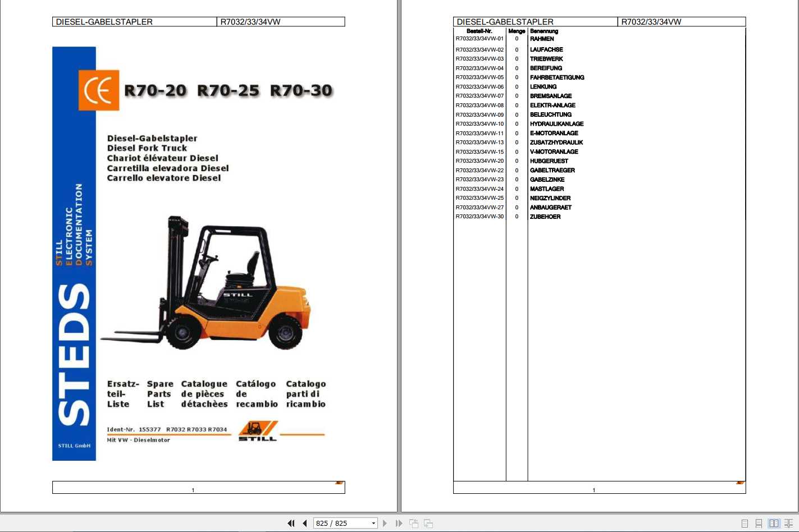Click the GABELTRAEGER entry
This screenshot has width=799, height=532.
coord(553,171)
